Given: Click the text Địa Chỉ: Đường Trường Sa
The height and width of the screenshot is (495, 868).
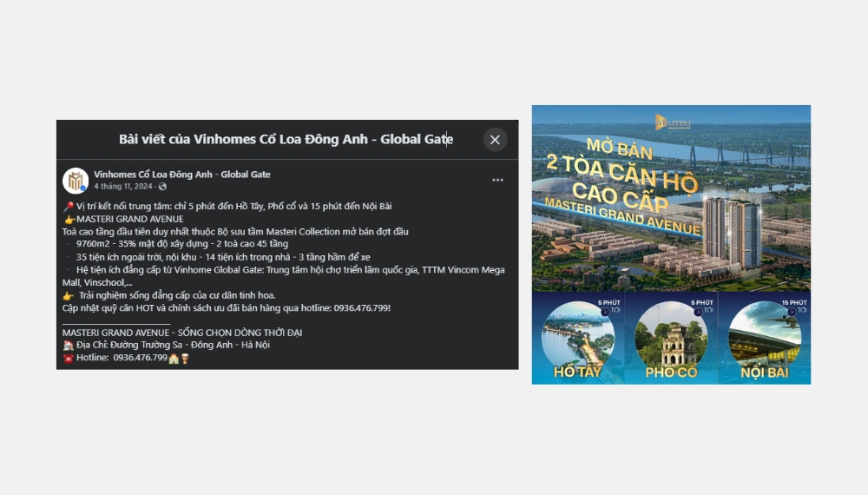Looking at the screenshot, I should coord(174,345).
